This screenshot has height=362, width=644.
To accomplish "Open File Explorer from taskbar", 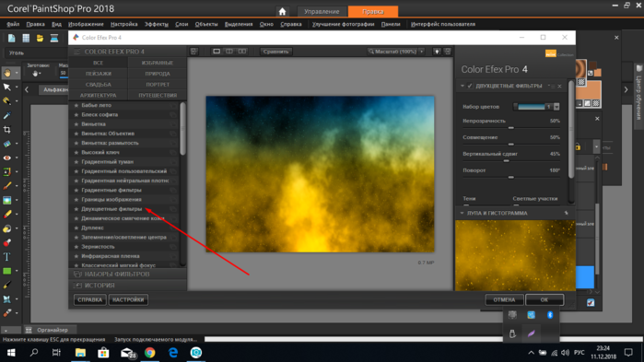I will click(x=80, y=353).
